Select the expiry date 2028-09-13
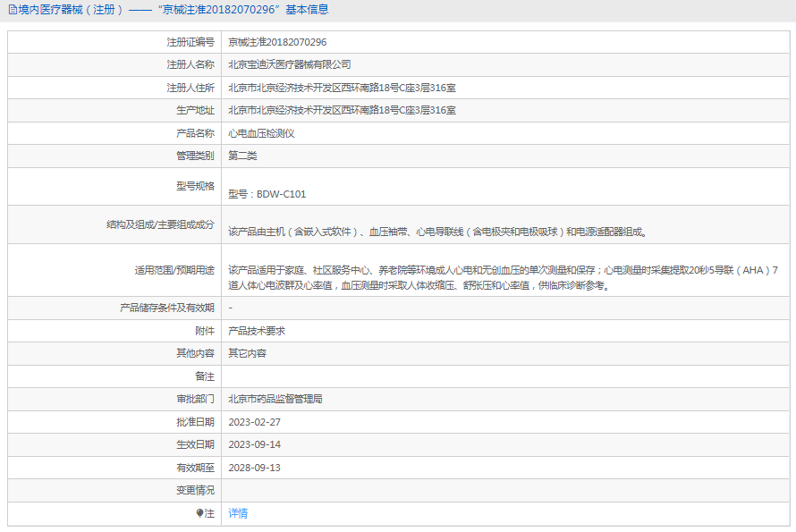The image size is (796, 532). coord(254,468)
